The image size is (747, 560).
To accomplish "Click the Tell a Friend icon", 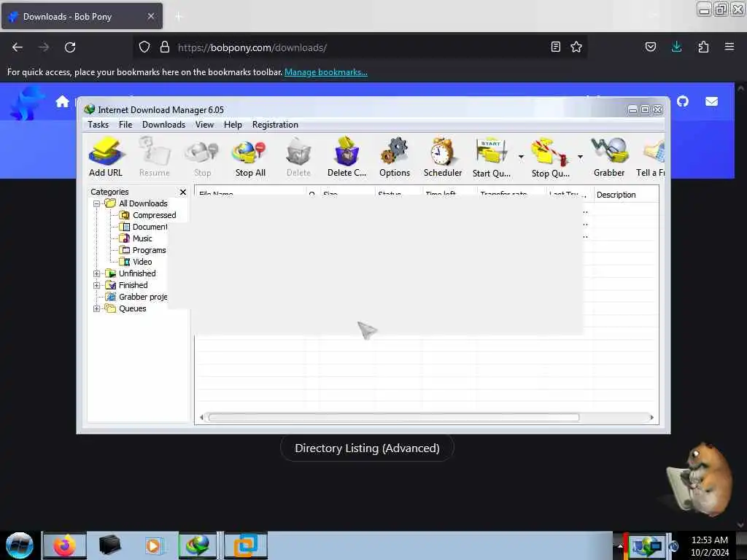I will click(x=651, y=157).
